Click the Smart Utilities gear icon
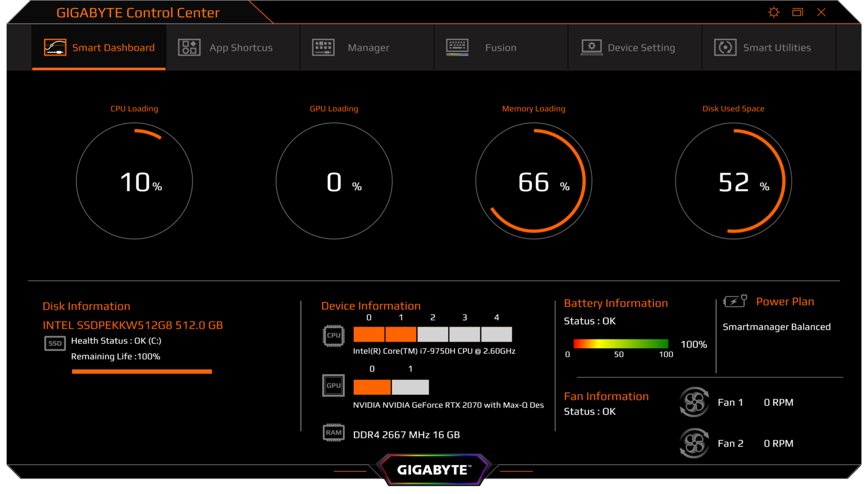Viewport: 868px width, 494px height. click(726, 47)
